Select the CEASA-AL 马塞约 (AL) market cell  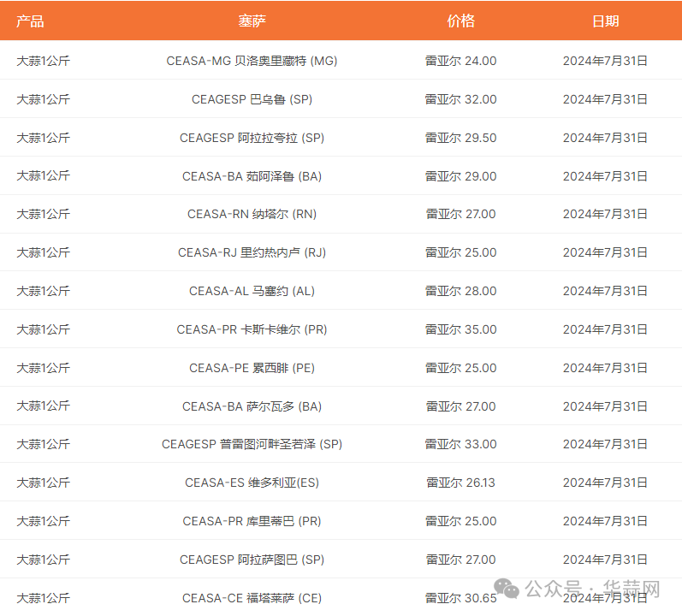[x=252, y=291]
